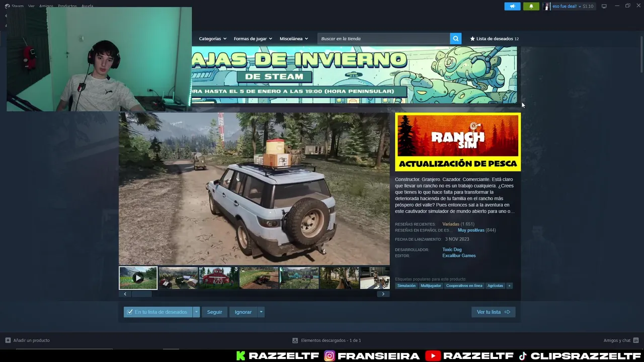This screenshot has height=362, width=644.
Task: Click the Variadas recent reviews link
Action: (x=451, y=224)
